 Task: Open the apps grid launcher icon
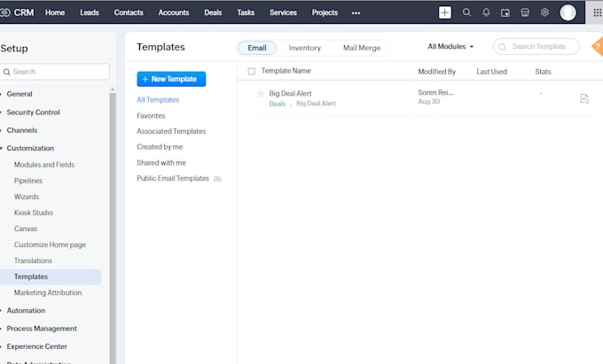click(597, 12)
